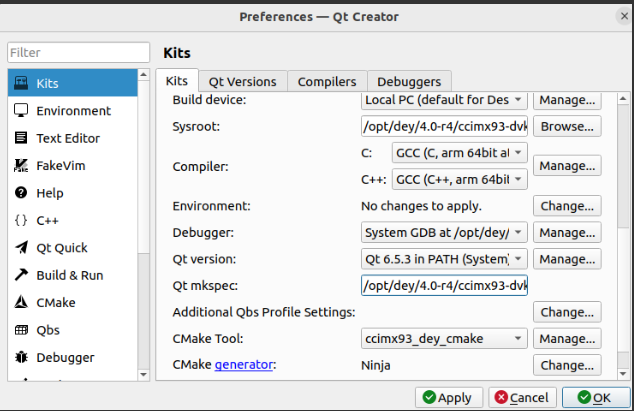
Task: Switch to the Qt Versions tab
Action: [x=243, y=82]
